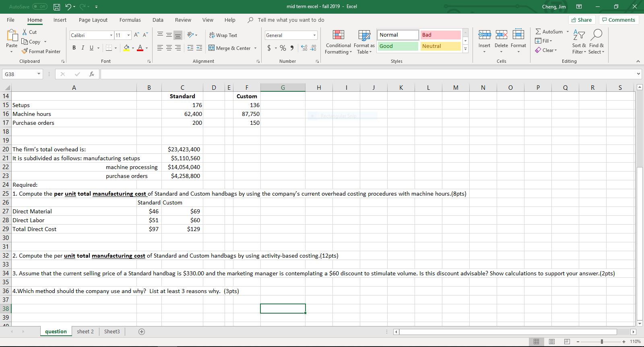Open the font size dropdown
644x347 pixels.
(x=128, y=35)
